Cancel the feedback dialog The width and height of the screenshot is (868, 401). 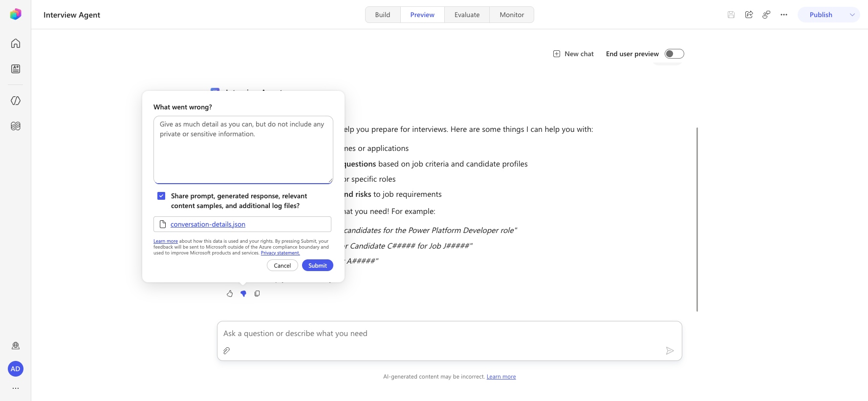pos(282,265)
